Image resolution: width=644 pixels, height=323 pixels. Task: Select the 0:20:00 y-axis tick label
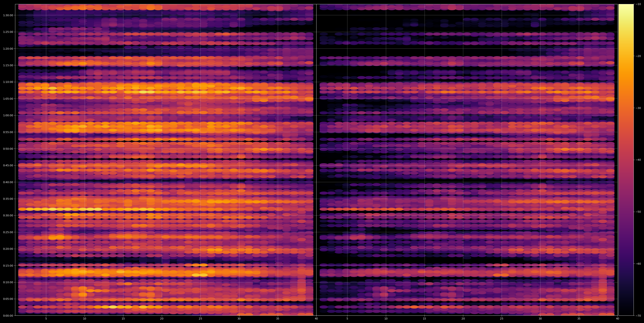[x=8, y=249]
